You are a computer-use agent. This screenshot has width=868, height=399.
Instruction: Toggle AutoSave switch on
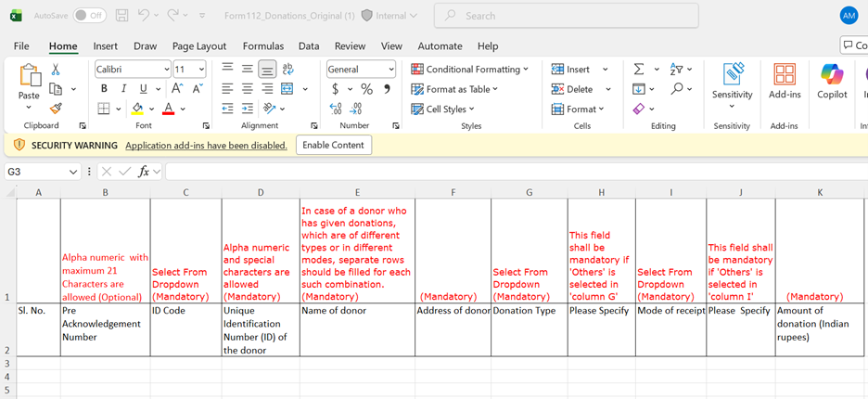click(90, 16)
